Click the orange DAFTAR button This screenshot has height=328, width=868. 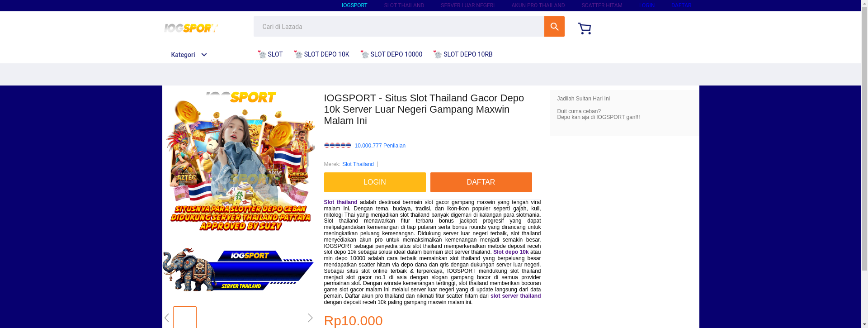coord(481,182)
